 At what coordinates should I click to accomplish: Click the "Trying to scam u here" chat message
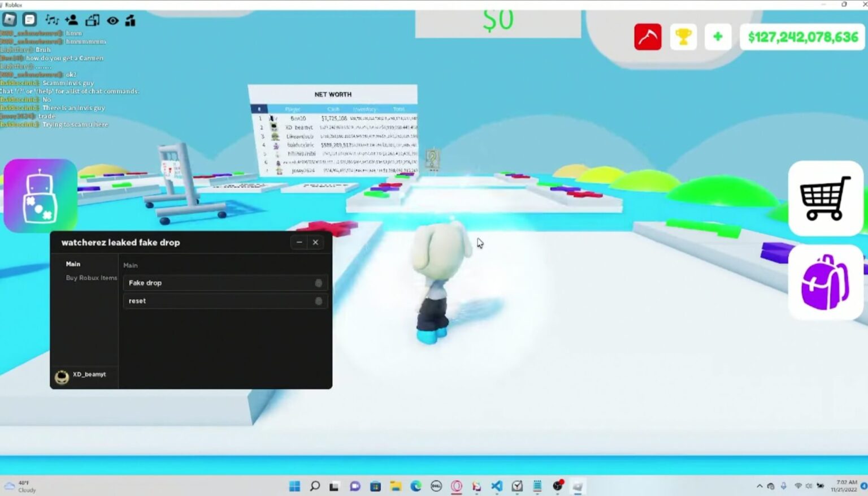[75, 124]
